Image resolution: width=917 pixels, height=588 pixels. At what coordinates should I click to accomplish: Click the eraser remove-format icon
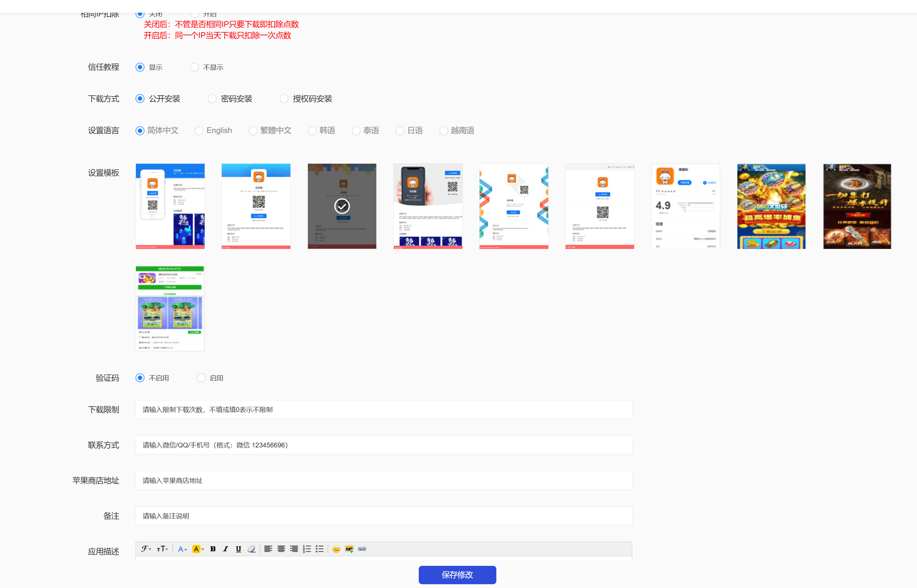[x=251, y=549]
